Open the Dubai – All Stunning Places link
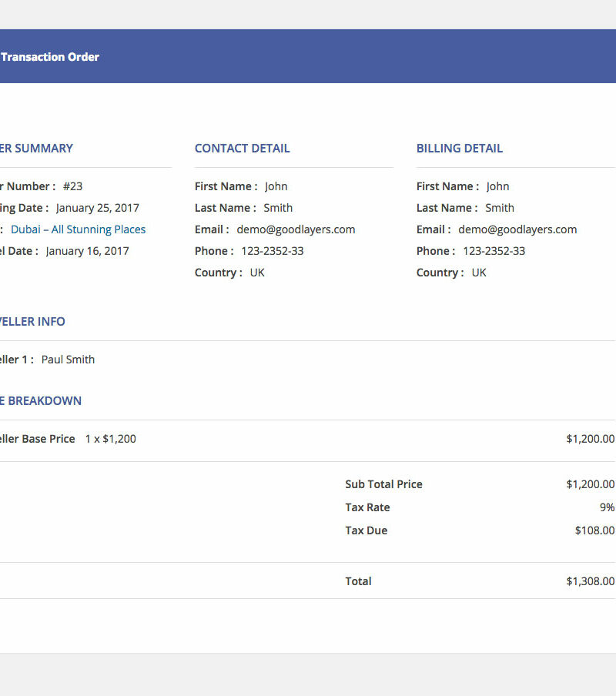 pos(78,229)
